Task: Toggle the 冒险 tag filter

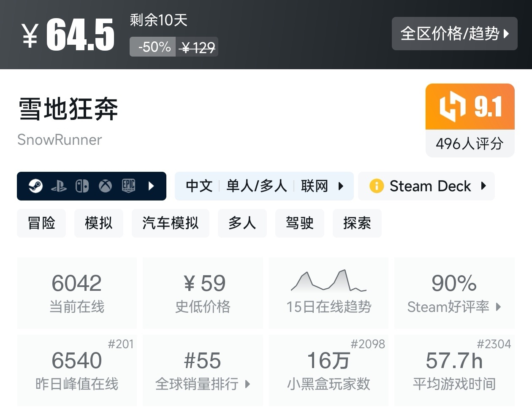Action: tap(41, 223)
